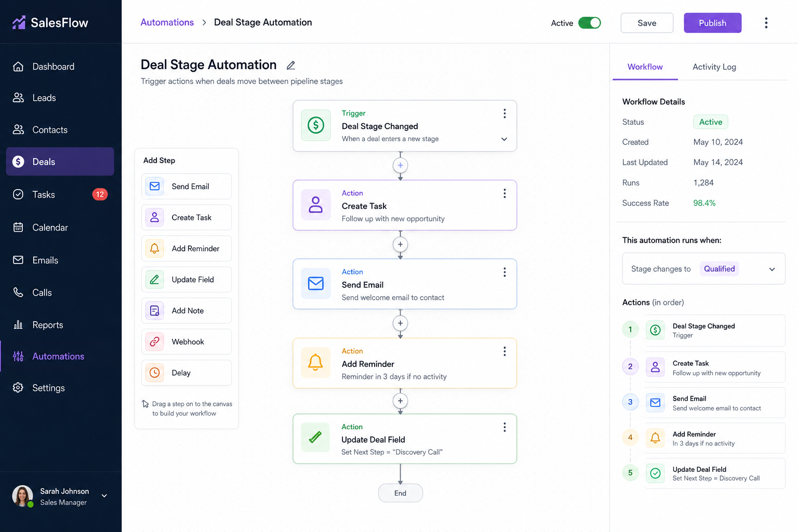Click the Automations breadcrumb link
This screenshot has width=798, height=532.
[167, 22]
